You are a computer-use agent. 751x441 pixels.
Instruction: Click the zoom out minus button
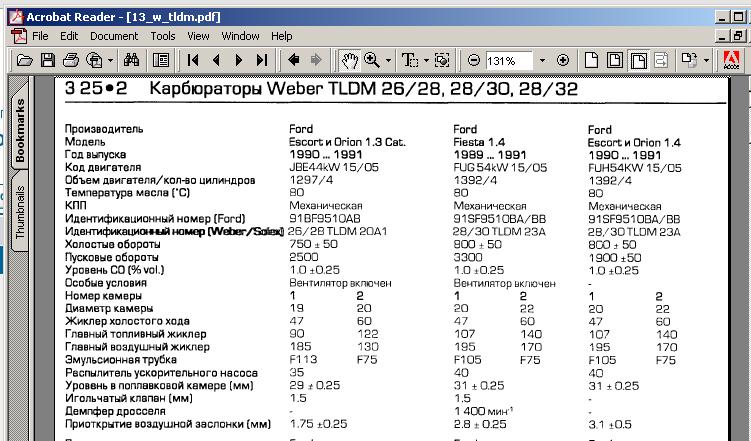tap(474, 60)
